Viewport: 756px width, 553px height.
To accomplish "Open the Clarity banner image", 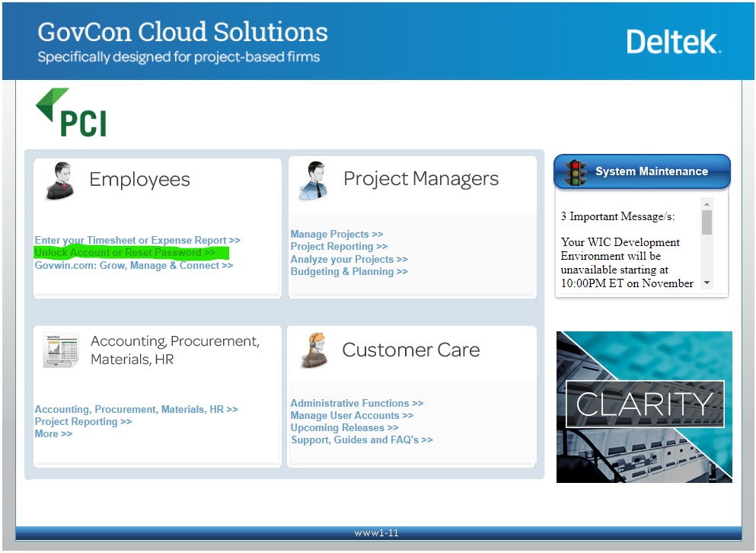I will (x=644, y=407).
